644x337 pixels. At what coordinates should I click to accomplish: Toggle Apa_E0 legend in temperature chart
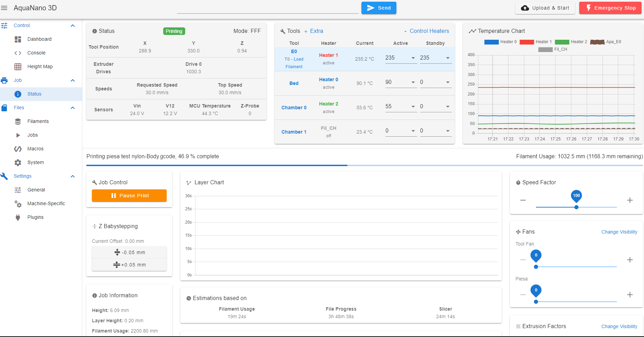click(606, 42)
